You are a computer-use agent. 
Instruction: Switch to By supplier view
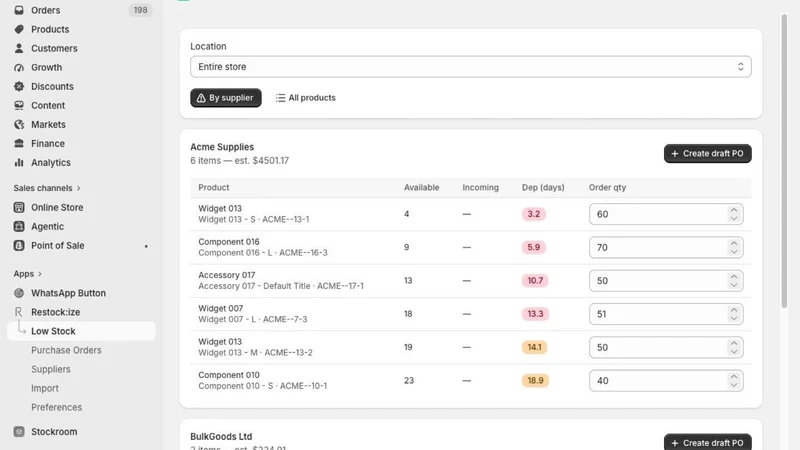coord(226,98)
